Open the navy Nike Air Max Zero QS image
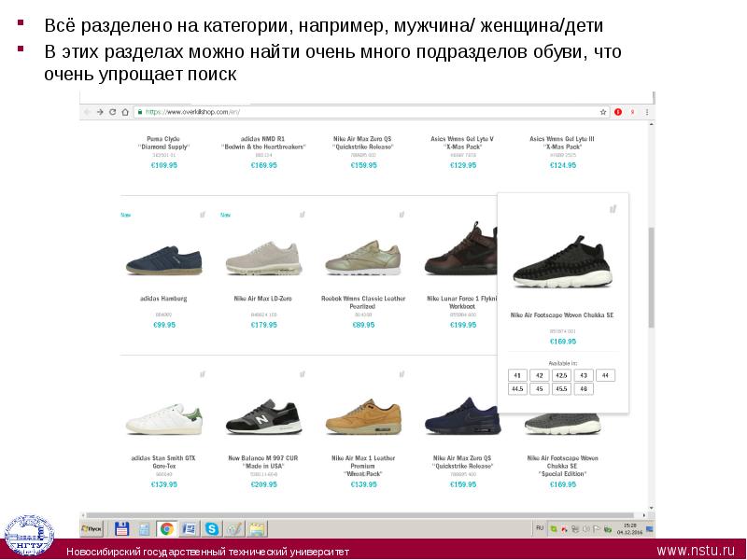Viewport: 747px width, 560px height. point(462,415)
